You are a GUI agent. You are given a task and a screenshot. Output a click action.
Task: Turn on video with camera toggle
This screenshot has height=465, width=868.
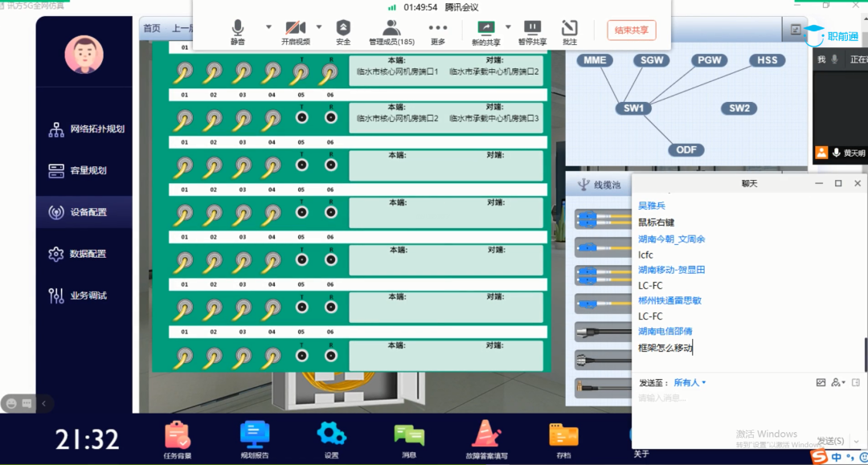295,30
